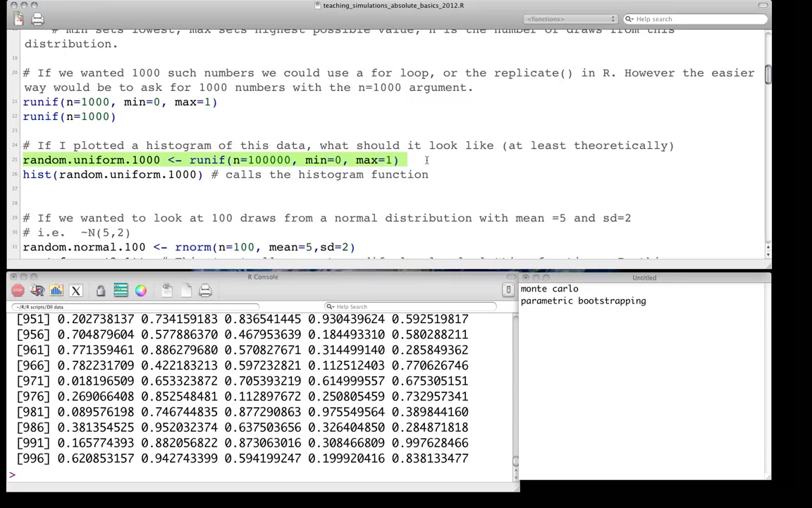Click value 0.018196509 in row [971]
The width and height of the screenshot is (812, 508).
96,381
